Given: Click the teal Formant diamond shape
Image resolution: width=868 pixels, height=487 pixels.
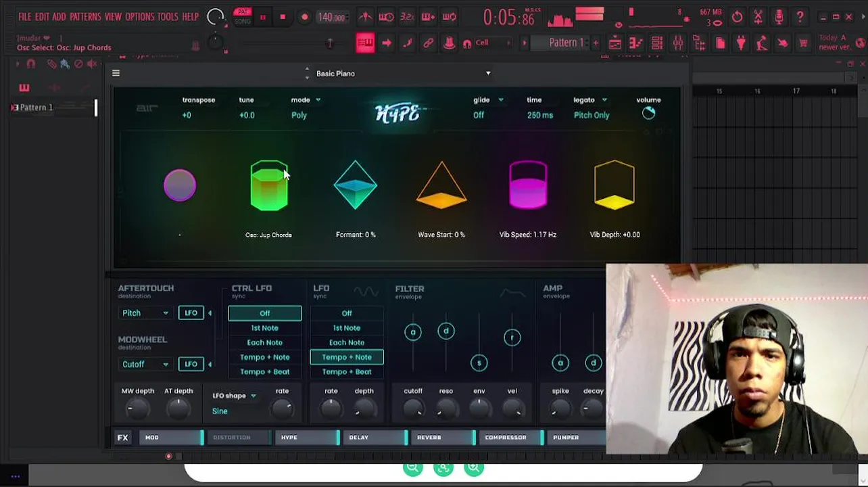Looking at the screenshot, I should point(356,185).
